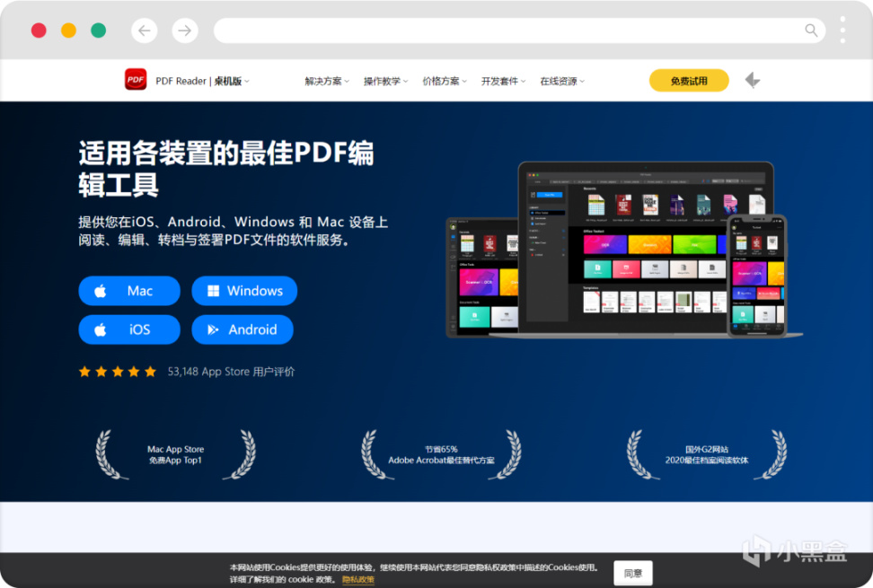Click the five-star rating row
Screen dimensions: 873x588
pyautogui.click(x=118, y=372)
